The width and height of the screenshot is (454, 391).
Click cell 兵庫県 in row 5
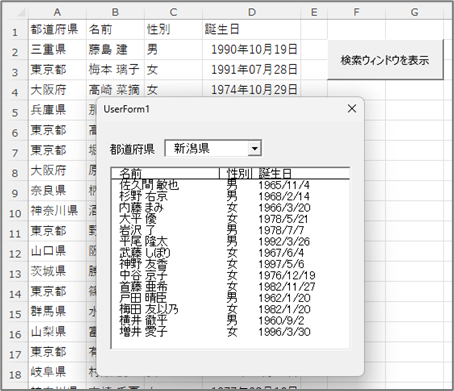pos(57,110)
